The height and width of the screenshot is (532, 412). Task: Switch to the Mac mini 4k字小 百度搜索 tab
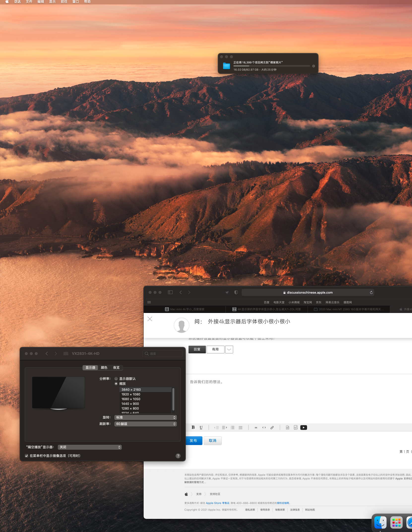coord(185,309)
